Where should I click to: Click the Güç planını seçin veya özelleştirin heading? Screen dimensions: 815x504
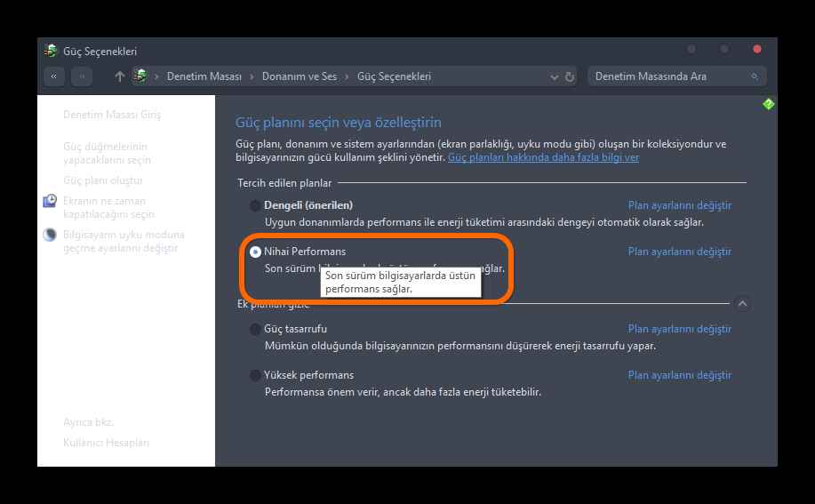coord(339,123)
